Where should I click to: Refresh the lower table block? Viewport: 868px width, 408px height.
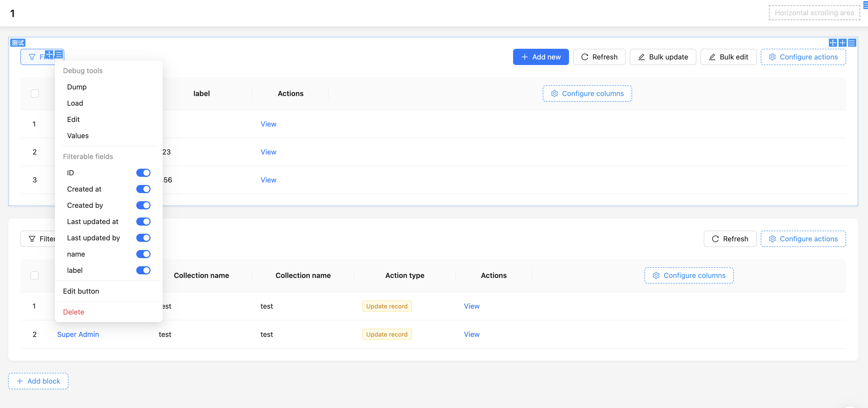(x=730, y=239)
